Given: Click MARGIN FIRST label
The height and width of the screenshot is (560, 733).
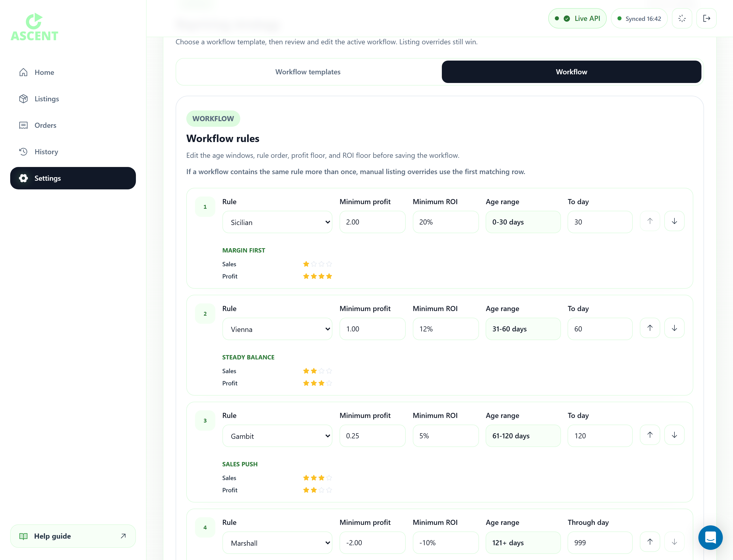Looking at the screenshot, I should (244, 250).
